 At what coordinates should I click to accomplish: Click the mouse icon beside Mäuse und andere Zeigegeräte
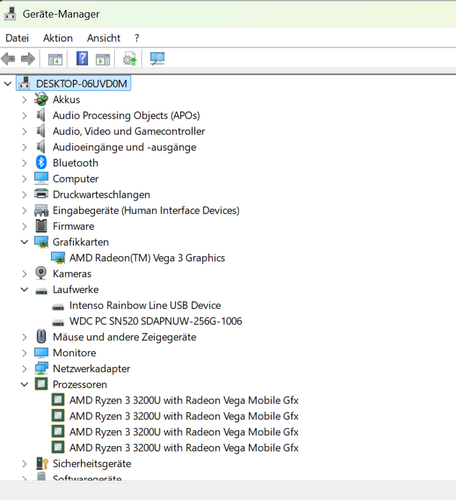41,336
